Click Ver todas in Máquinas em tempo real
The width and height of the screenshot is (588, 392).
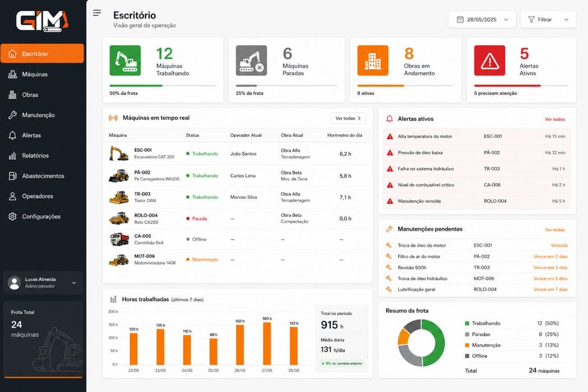click(348, 118)
